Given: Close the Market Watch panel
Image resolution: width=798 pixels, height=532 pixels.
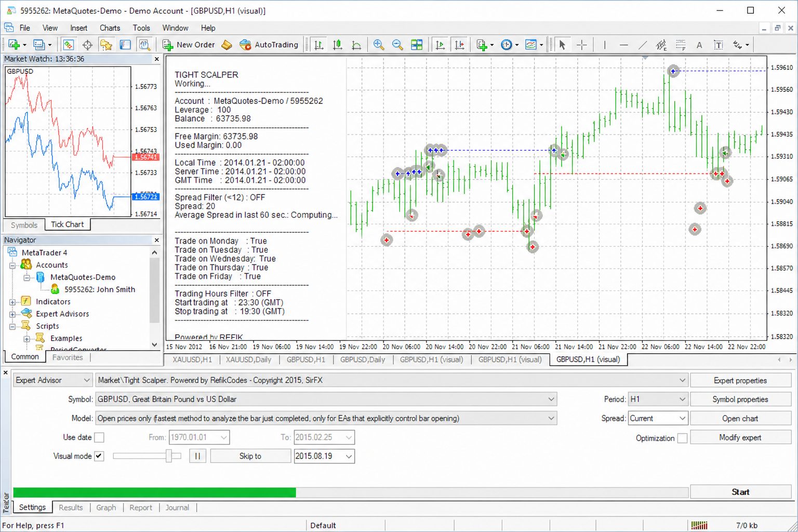Looking at the screenshot, I should (157, 59).
